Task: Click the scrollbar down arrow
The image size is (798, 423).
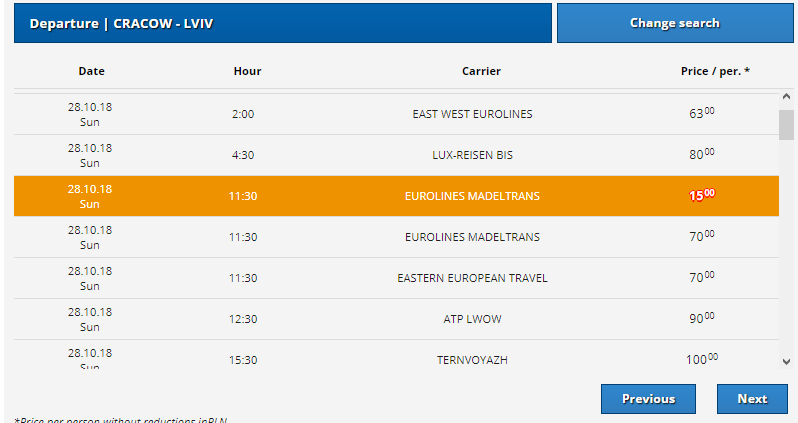Action: 786,361
